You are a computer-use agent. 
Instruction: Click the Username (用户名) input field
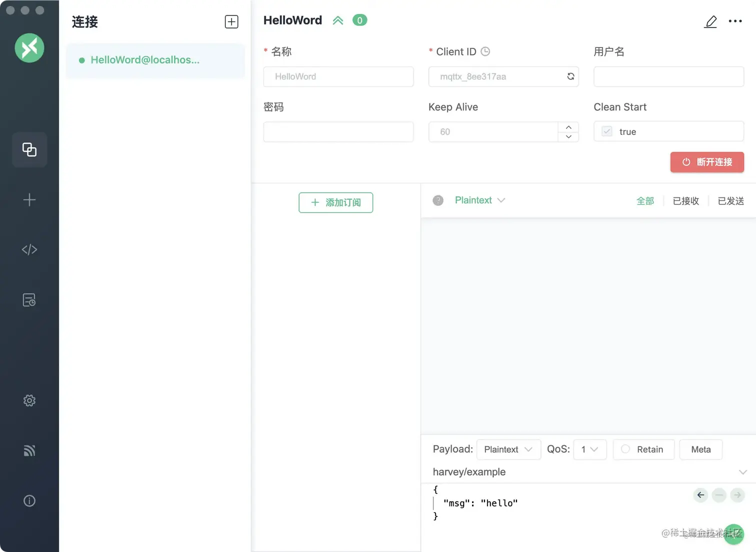coord(669,76)
